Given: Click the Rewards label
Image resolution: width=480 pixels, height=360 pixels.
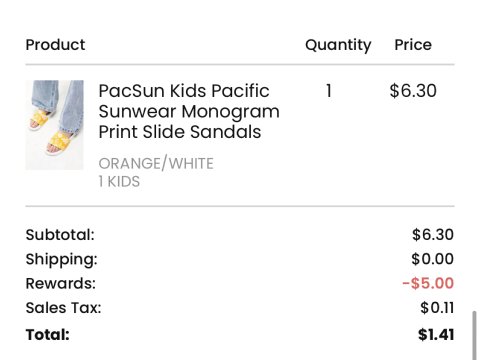Looking at the screenshot, I should tap(61, 283).
